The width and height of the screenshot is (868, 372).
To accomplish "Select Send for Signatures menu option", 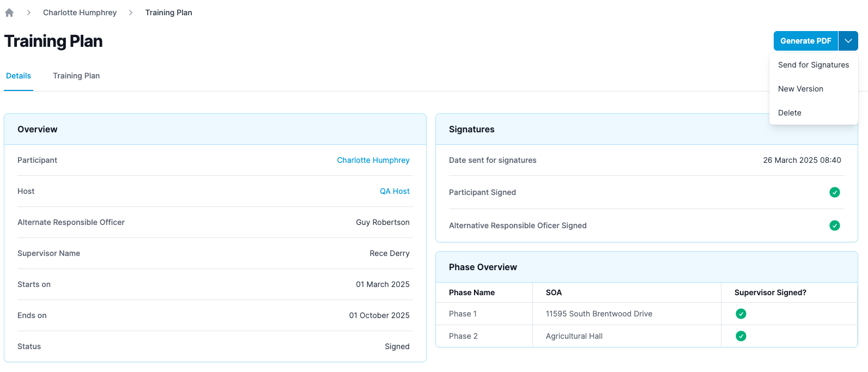I will tap(813, 65).
